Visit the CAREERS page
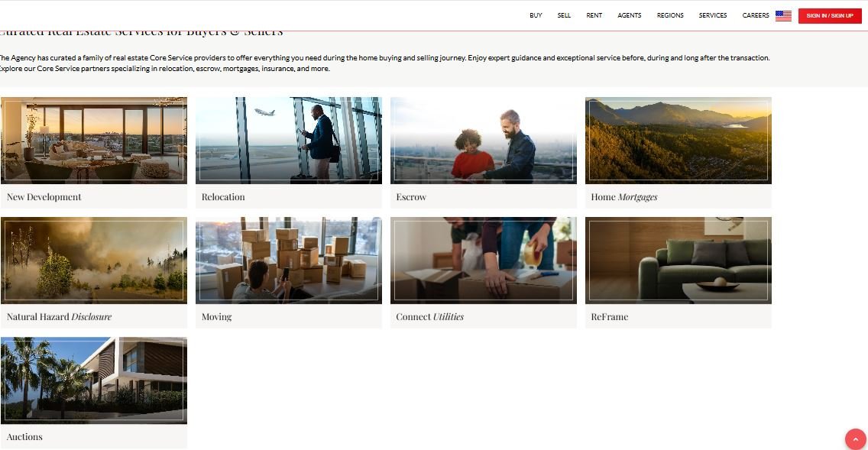Screen dimensions: 868x450 (x=756, y=15)
